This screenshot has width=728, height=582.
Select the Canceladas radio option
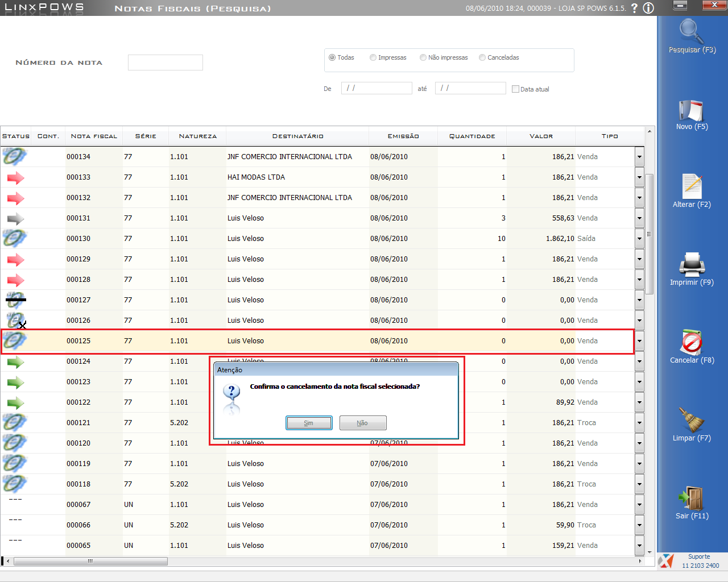482,57
